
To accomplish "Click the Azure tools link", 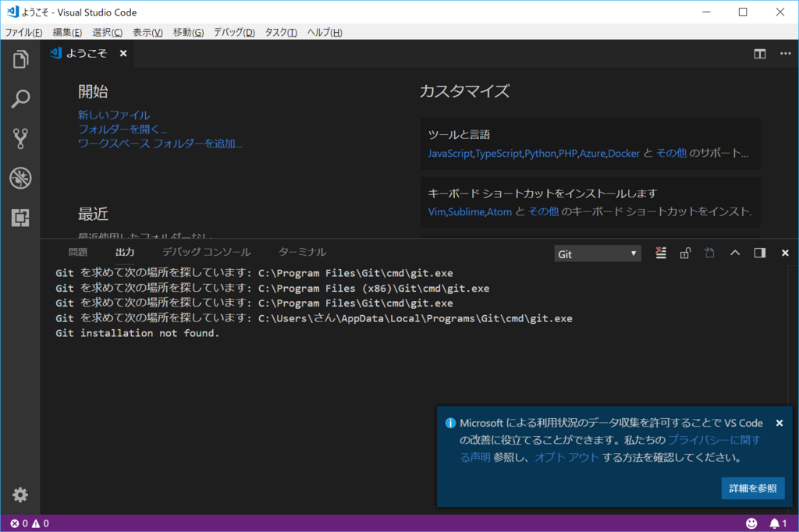I will [x=592, y=153].
